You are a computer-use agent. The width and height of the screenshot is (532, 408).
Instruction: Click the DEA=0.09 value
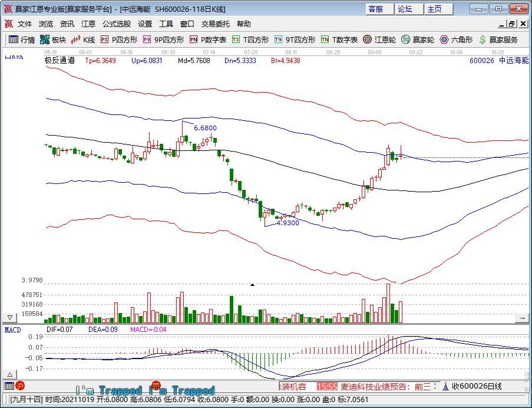103,329
